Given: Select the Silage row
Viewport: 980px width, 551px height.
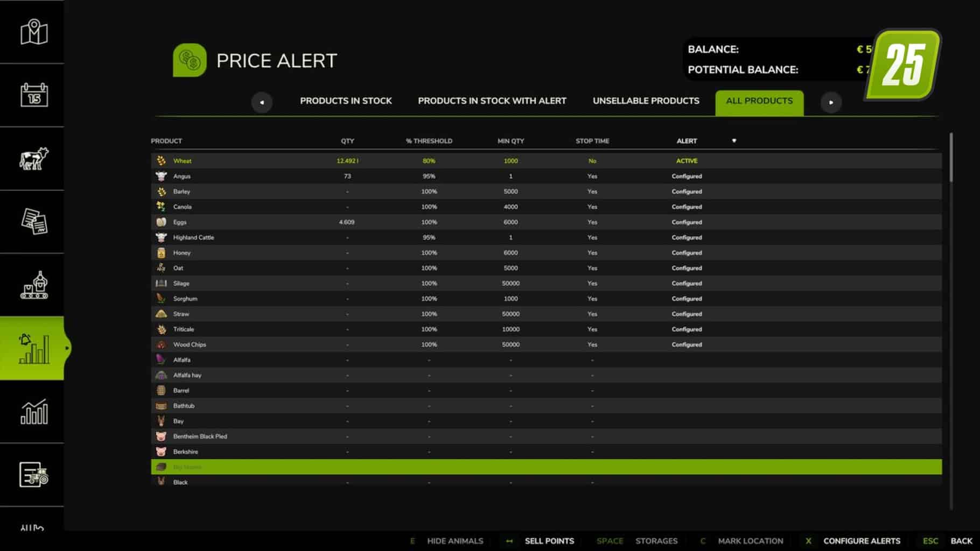Looking at the screenshot, I should coord(546,283).
